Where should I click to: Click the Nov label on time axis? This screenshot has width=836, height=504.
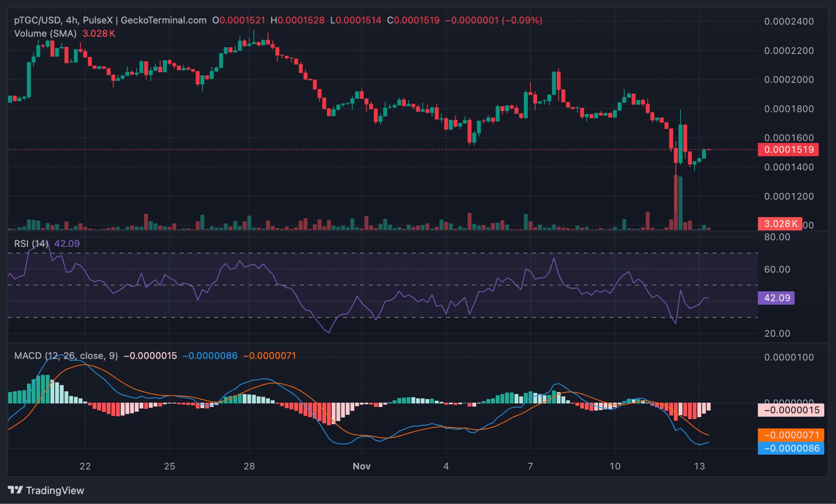click(x=361, y=466)
